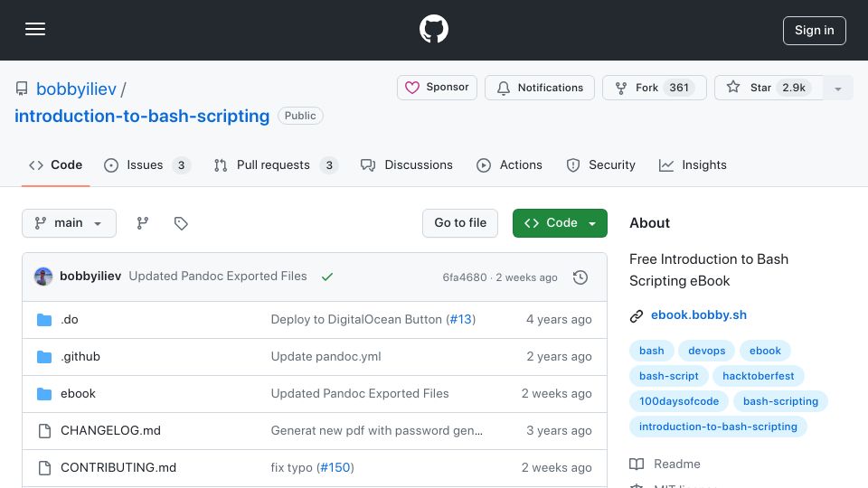Open the main branch selector dropdown

tap(69, 223)
